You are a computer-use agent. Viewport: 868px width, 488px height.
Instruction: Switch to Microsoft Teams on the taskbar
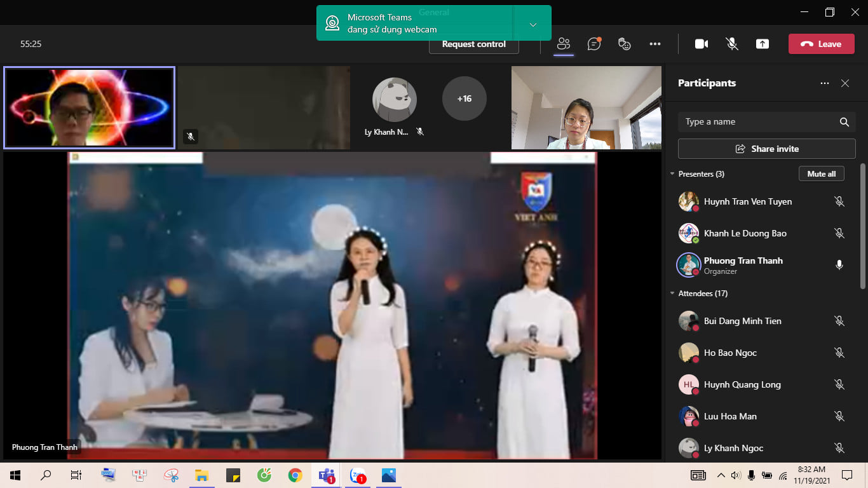(327, 475)
